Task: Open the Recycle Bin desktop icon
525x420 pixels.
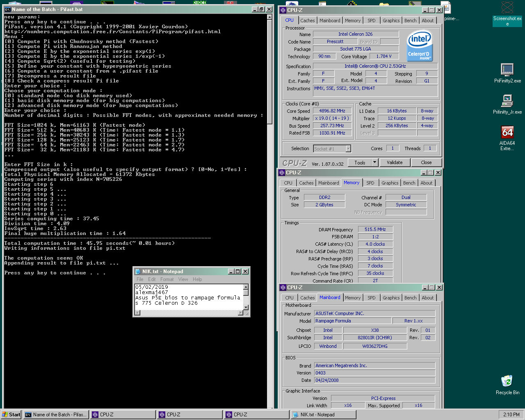Action: (507, 385)
